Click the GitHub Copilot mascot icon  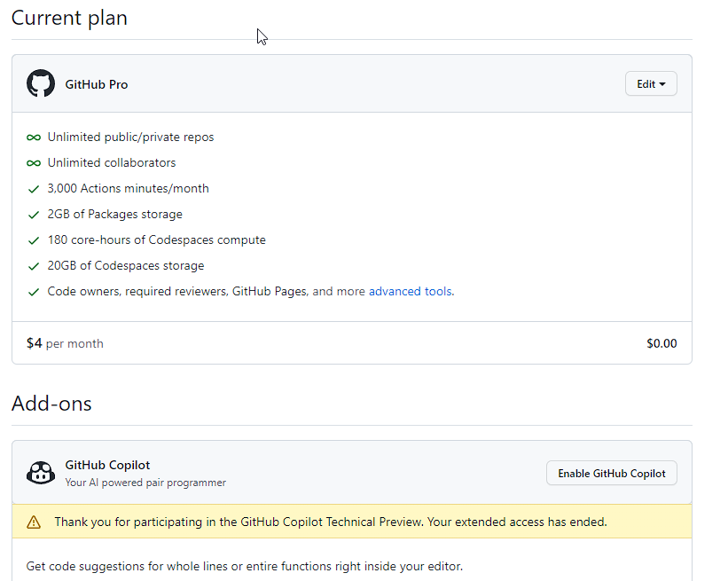[x=41, y=473]
